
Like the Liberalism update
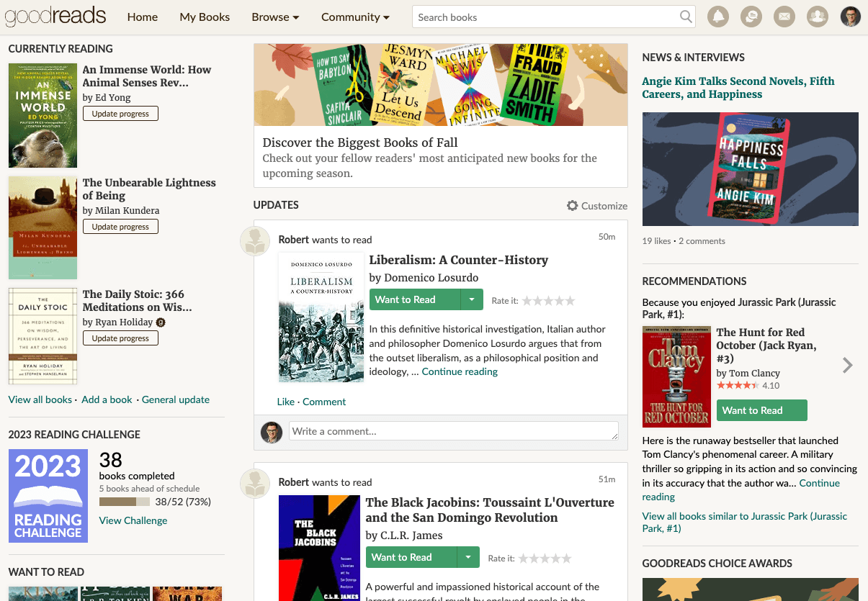(x=285, y=402)
